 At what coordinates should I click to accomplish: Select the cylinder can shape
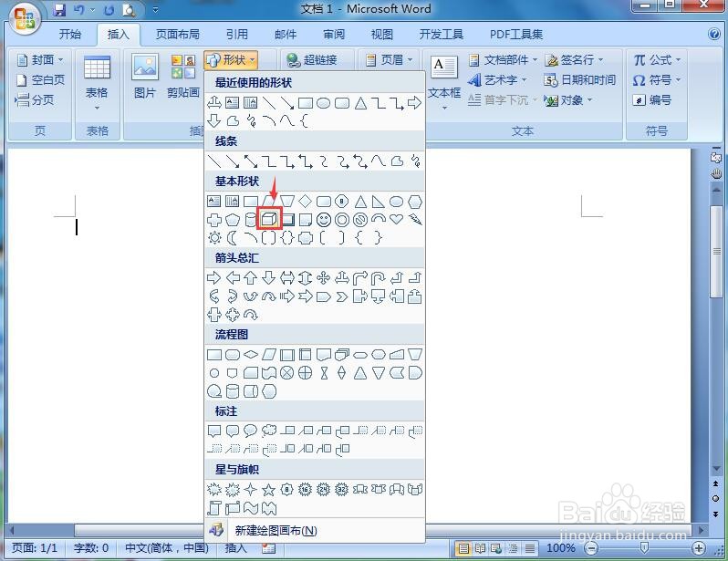250,220
